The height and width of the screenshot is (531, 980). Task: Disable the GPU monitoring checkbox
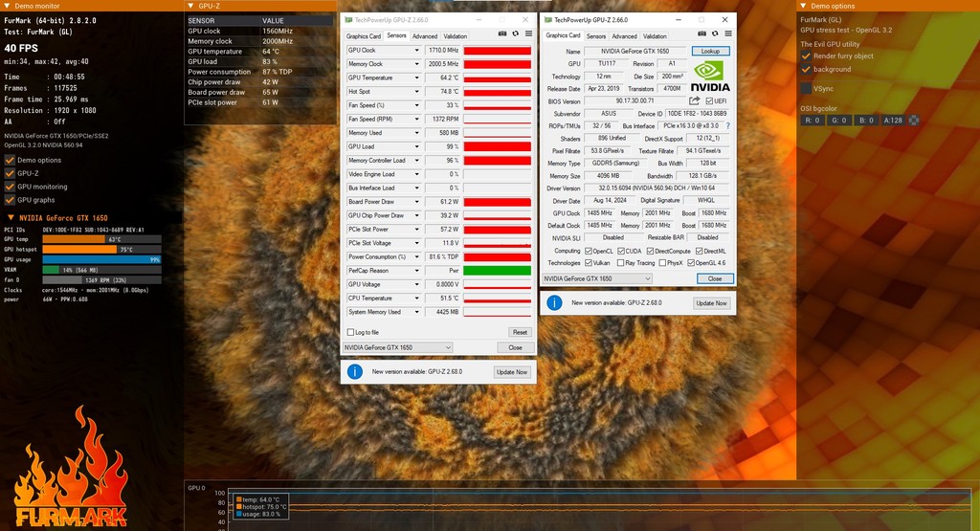pos(10,187)
